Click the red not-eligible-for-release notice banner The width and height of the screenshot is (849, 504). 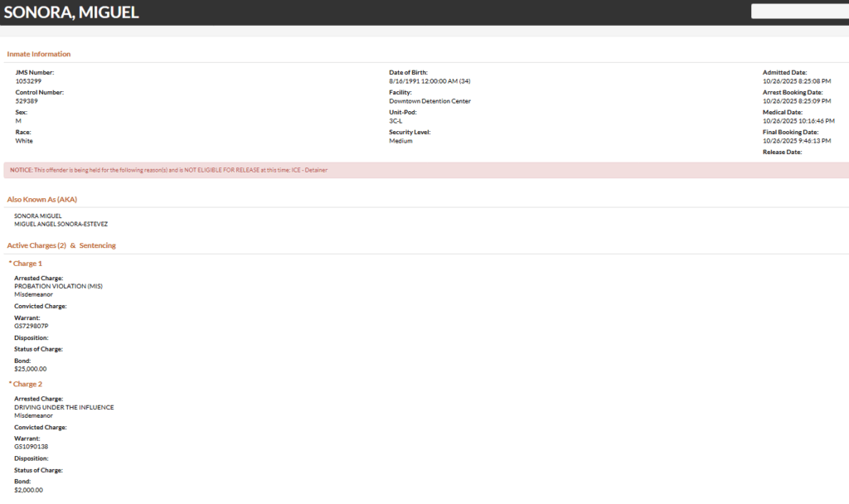(424, 170)
